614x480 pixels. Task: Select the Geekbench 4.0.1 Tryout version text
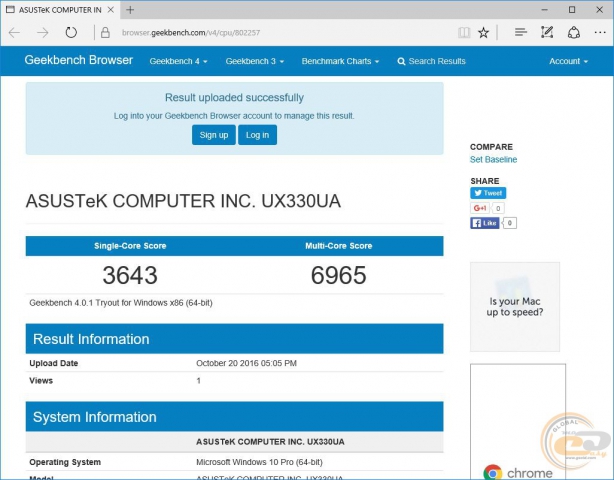pos(121,303)
